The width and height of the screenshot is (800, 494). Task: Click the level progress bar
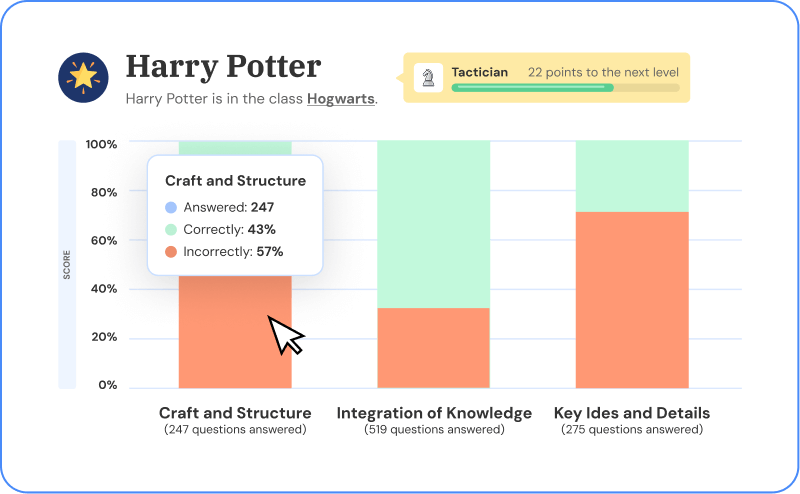pos(565,88)
